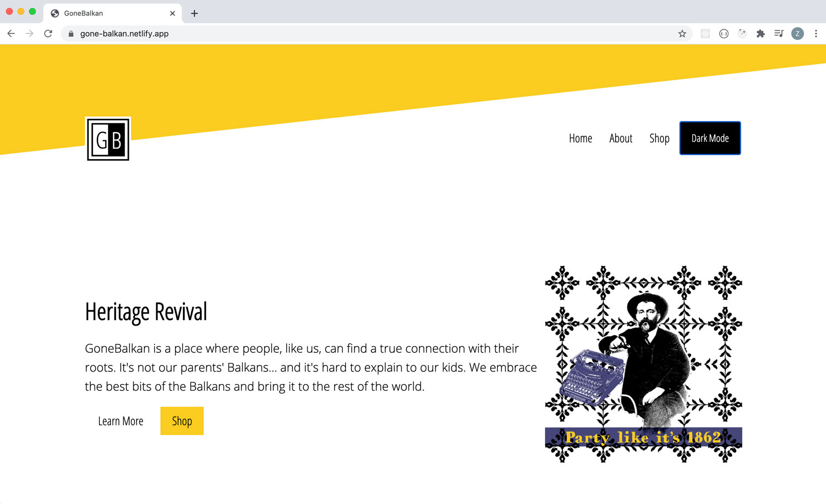Open the profile avatar Z
The image size is (826, 504).
click(797, 34)
